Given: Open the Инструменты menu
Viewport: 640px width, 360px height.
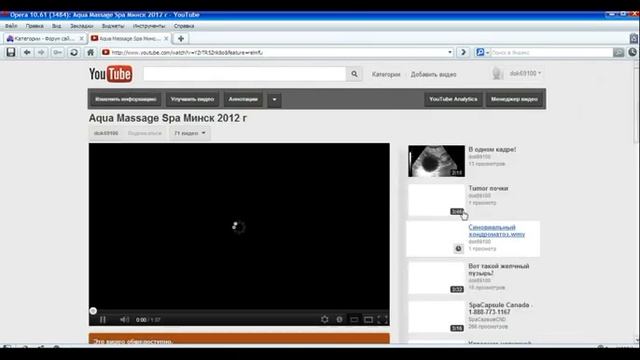Looking at the screenshot, I should pyautogui.click(x=149, y=26).
